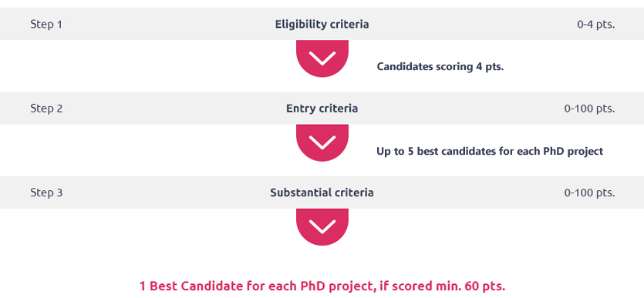This screenshot has width=644, height=298.
Task: Expand the Step 2 row
Action: [x=322, y=109]
